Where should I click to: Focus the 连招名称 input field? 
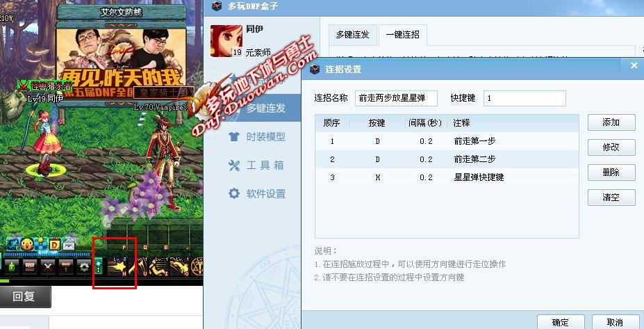point(396,98)
